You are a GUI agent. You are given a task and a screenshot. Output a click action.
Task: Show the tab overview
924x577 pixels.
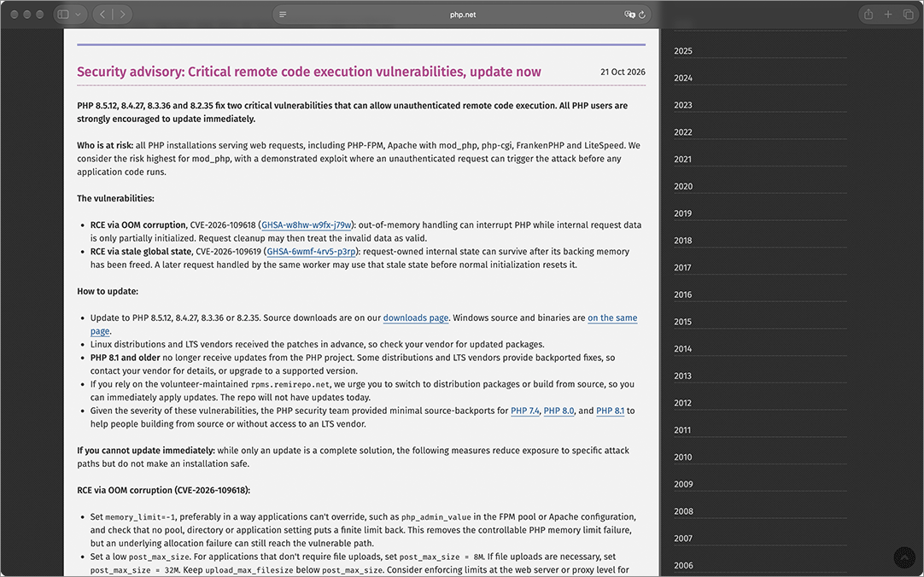[908, 15]
